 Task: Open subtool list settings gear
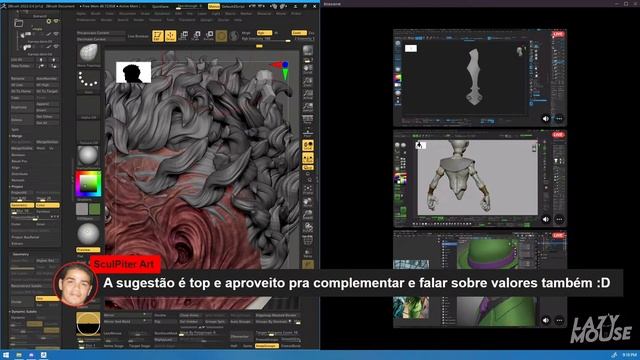tap(49, 21)
